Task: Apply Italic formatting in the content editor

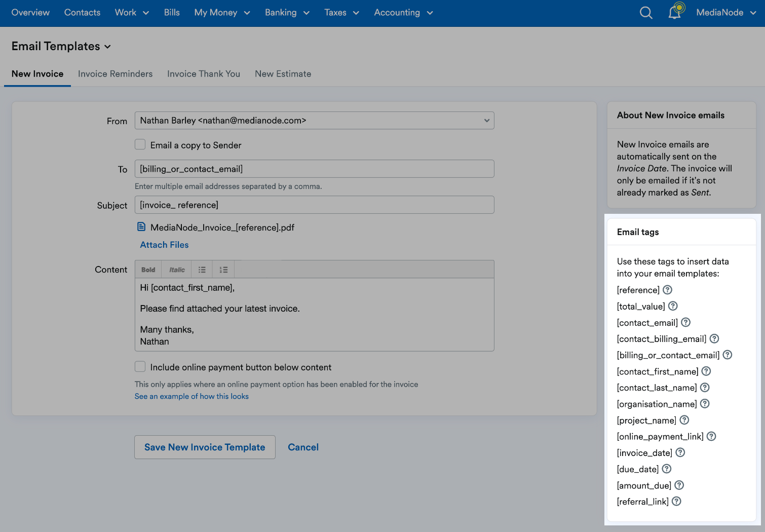Action: (176, 269)
